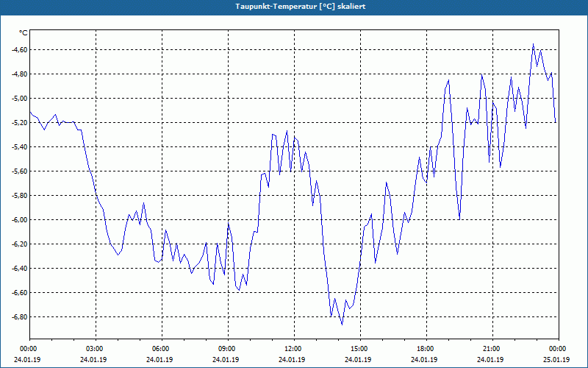Image resolution: width=588 pixels, height=368 pixels.
Task: Click the -5,20 y-axis label
Action: point(20,123)
